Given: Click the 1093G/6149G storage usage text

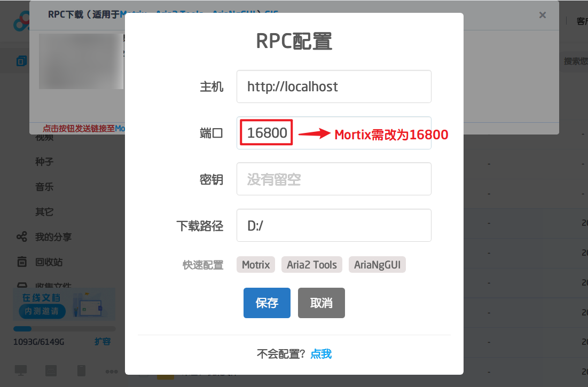Looking at the screenshot, I should [x=38, y=342].
